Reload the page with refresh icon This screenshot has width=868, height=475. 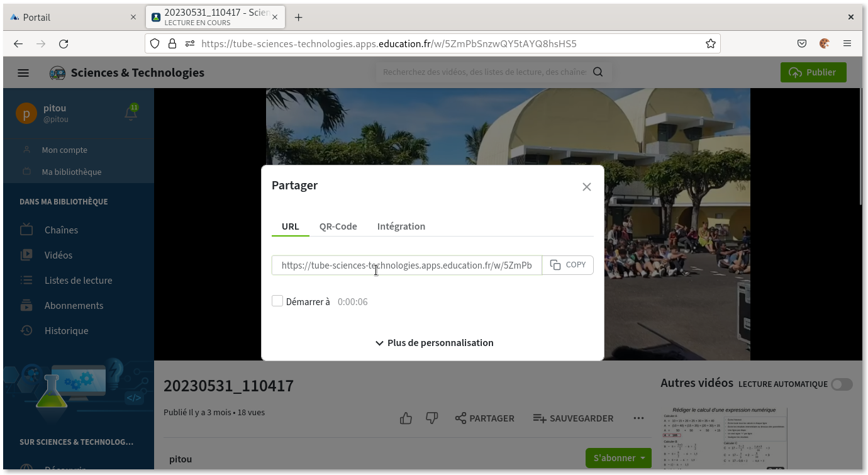coord(64,43)
